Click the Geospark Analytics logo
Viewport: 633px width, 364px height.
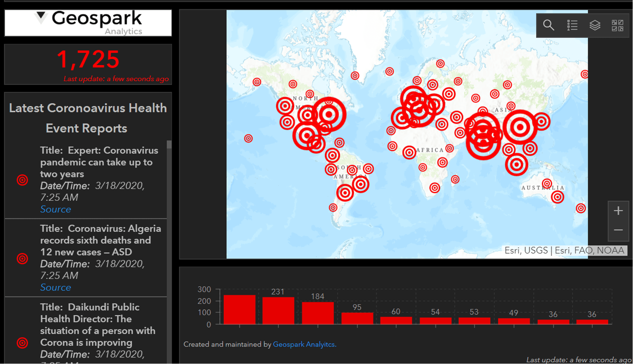(x=88, y=22)
